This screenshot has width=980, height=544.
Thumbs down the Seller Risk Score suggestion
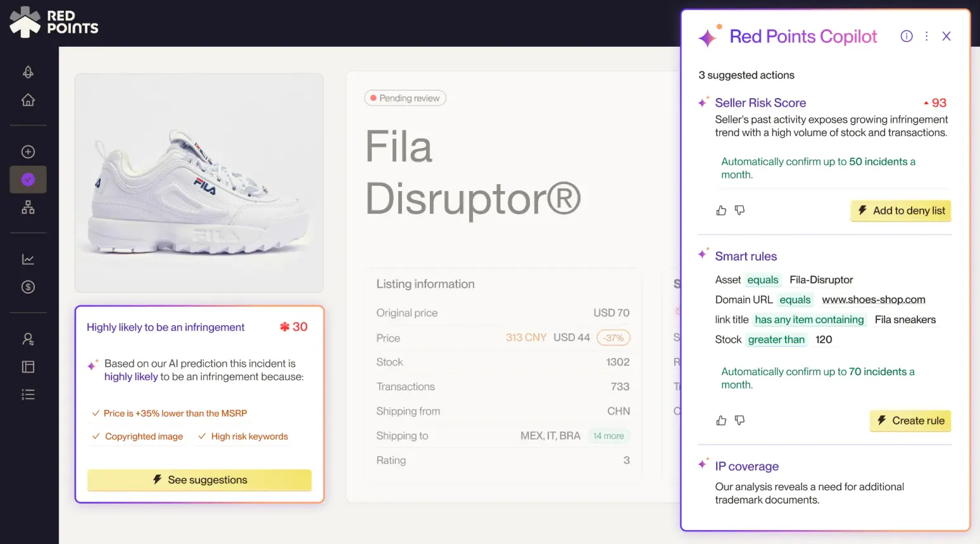click(x=739, y=210)
